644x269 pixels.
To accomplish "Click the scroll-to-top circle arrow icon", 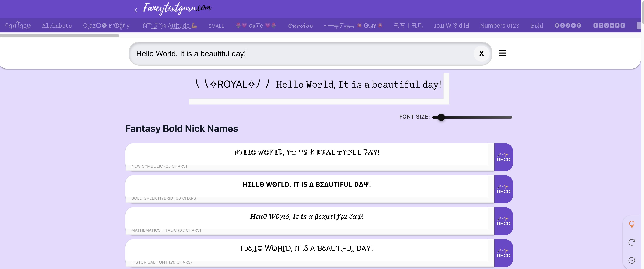I will click(x=632, y=260).
